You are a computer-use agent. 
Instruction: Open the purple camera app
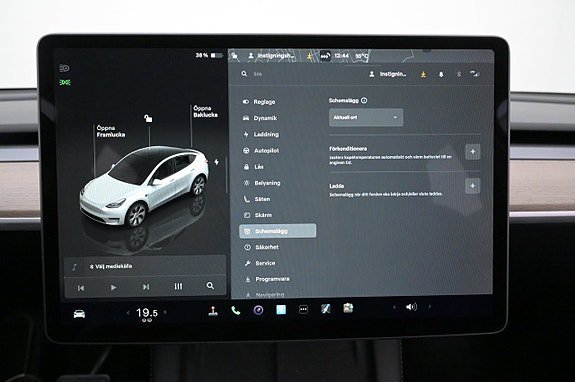coord(259,311)
